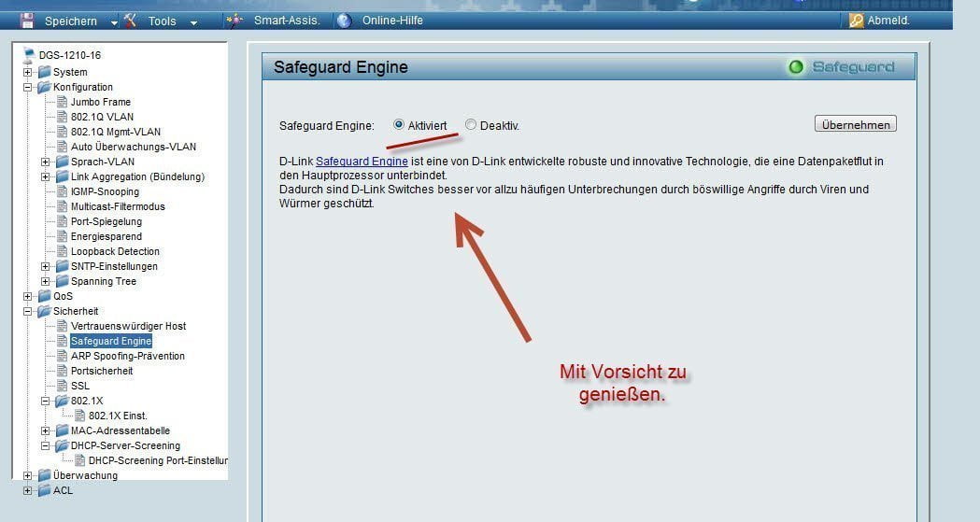Click the 802.1Q VLAN page icon
Viewport: 980px width, 522px height.
(x=62, y=117)
